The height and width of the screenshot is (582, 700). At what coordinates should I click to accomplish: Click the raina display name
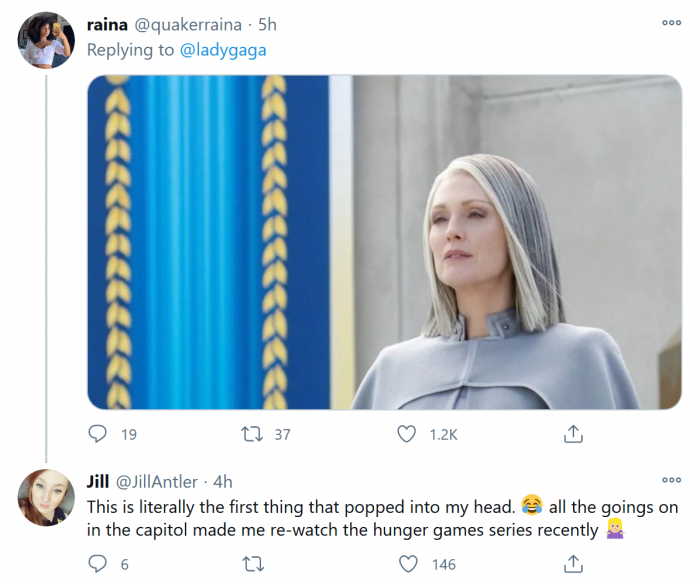pyautogui.click(x=108, y=24)
